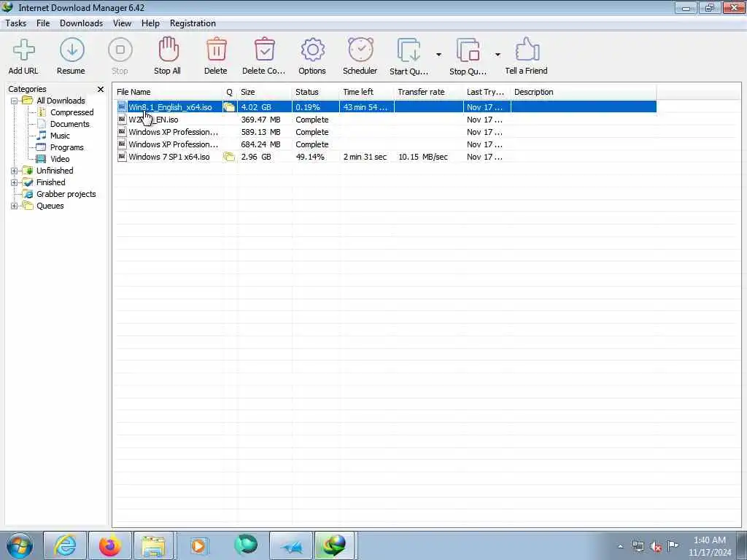
Task: Select the Compressed category
Action: (x=72, y=112)
